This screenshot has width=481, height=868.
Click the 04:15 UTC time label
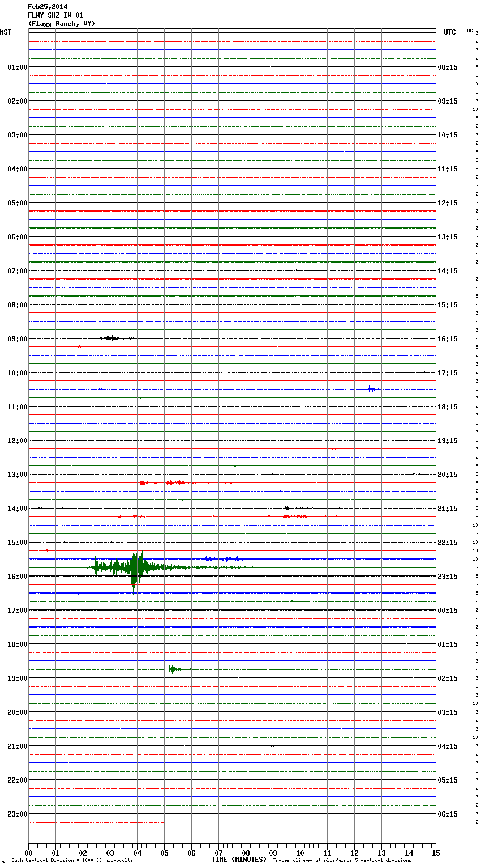coord(448,746)
